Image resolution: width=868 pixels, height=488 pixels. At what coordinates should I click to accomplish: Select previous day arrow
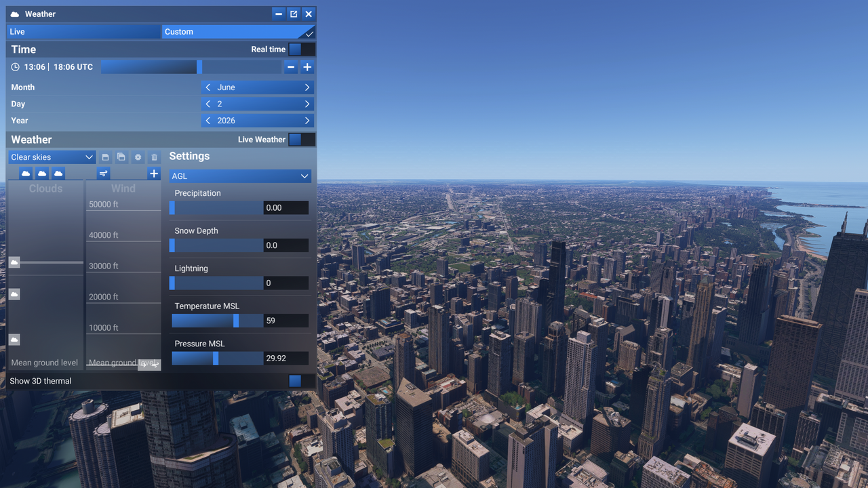pos(208,104)
